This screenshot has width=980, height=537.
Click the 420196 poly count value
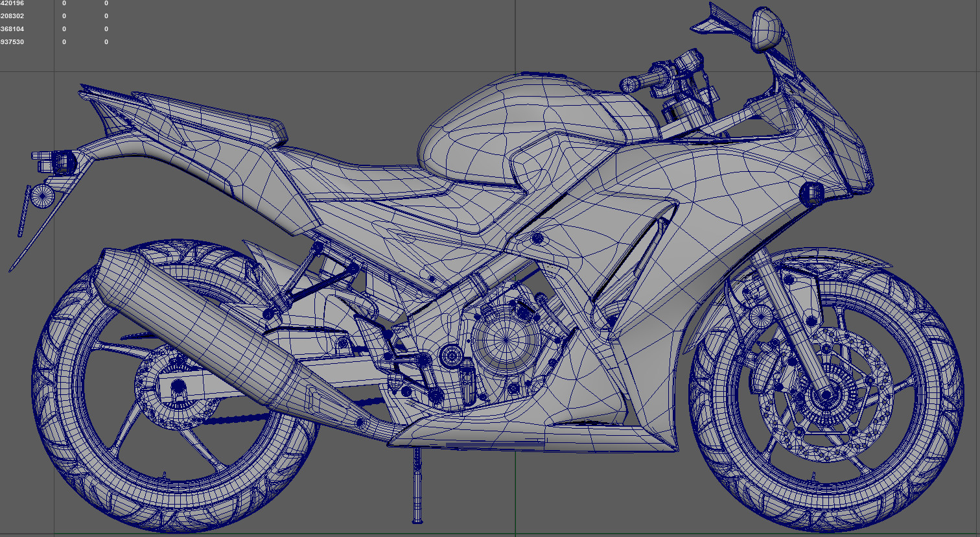click(12, 3)
